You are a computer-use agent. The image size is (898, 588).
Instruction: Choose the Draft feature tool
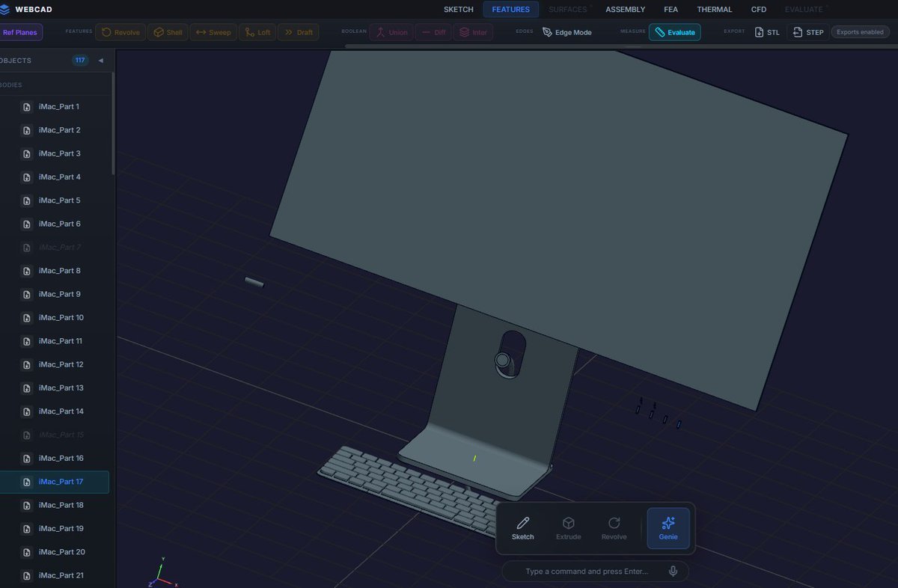click(x=299, y=33)
